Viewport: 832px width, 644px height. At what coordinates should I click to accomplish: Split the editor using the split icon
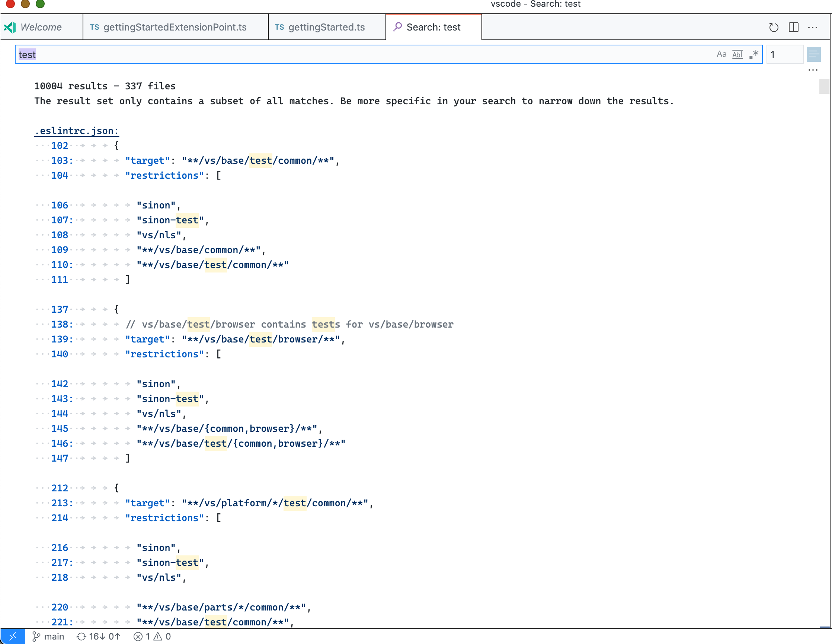click(x=794, y=27)
